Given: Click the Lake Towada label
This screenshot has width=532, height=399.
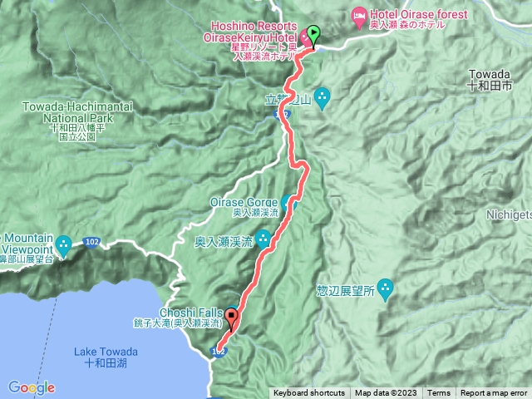Looking at the screenshot, I should click(x=106, y=352).
